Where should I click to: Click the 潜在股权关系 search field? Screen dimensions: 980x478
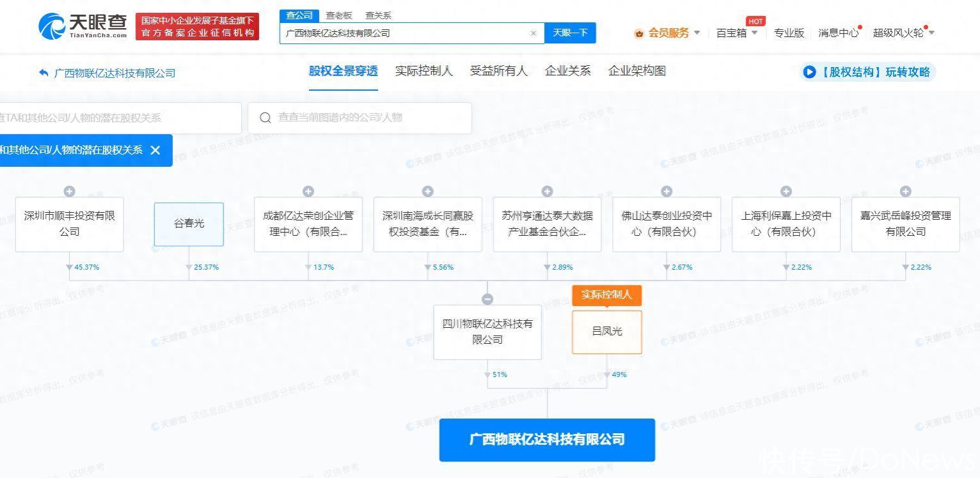click(x=120, y=118)
